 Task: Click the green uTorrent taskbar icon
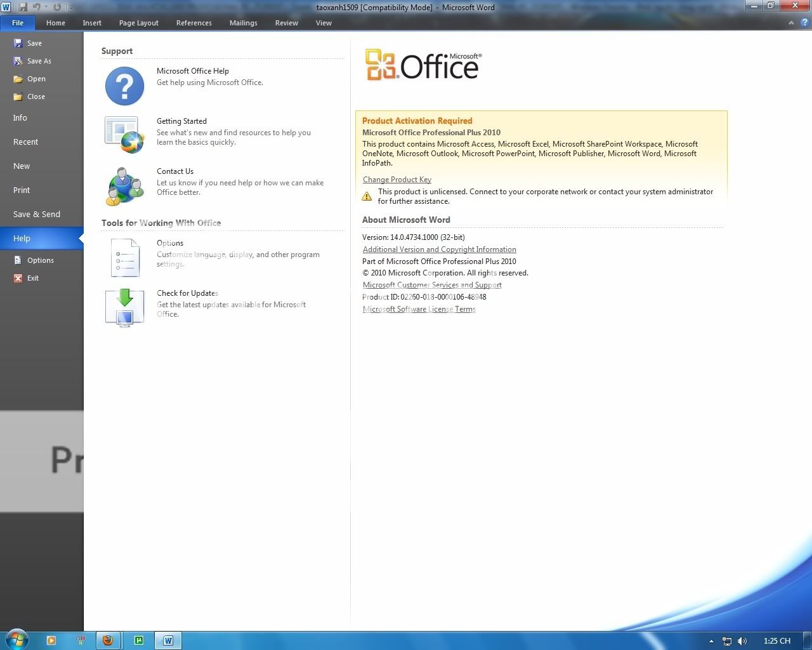(x=139, y=640)
